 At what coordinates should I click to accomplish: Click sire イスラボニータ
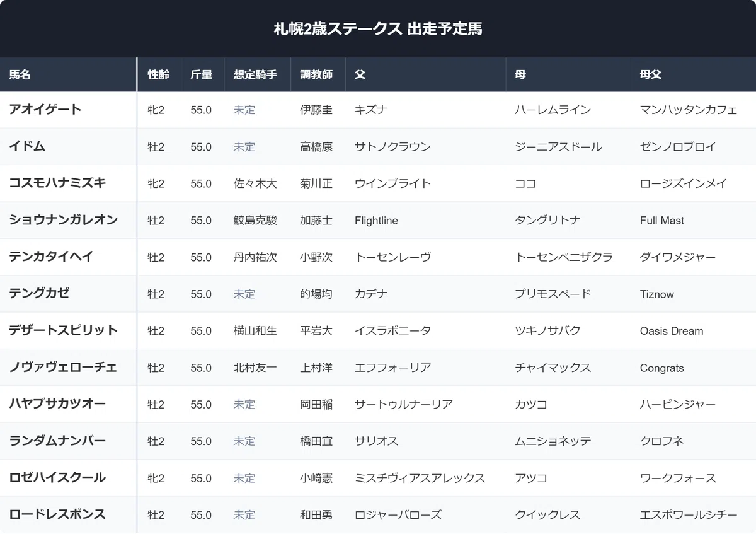(392, 331)
